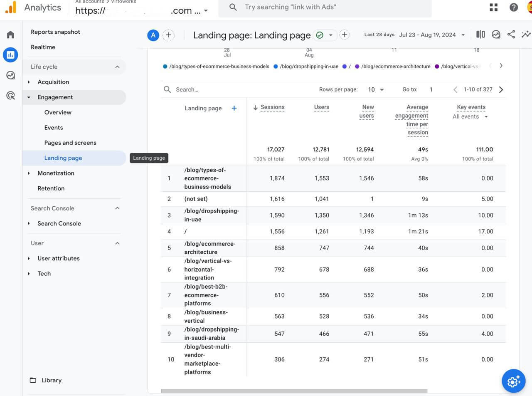This screenshot has height=396, width=532.
Task: Add a comparison with plus button
Action: pyautogui.click(x=168, y=35)
